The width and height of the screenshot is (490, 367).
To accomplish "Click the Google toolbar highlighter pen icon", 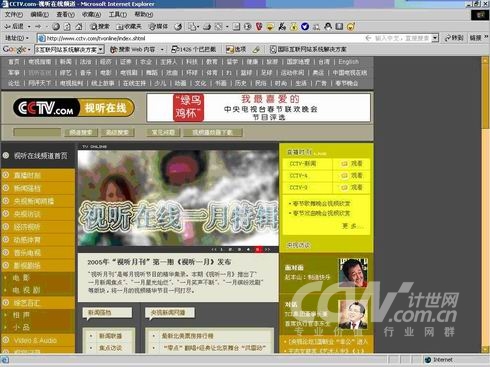I will coord(256,50).
